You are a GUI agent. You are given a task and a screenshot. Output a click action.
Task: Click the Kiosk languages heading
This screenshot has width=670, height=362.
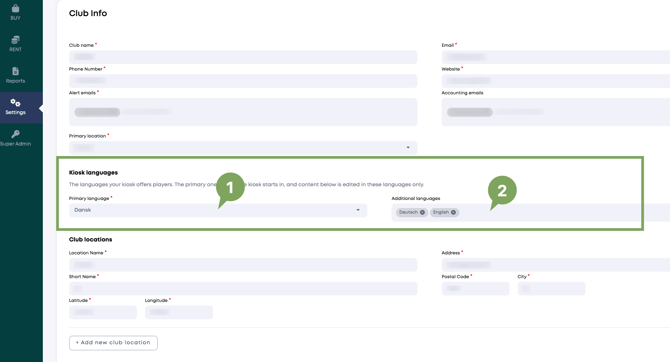pyautogui.click(x=93, y=173)
